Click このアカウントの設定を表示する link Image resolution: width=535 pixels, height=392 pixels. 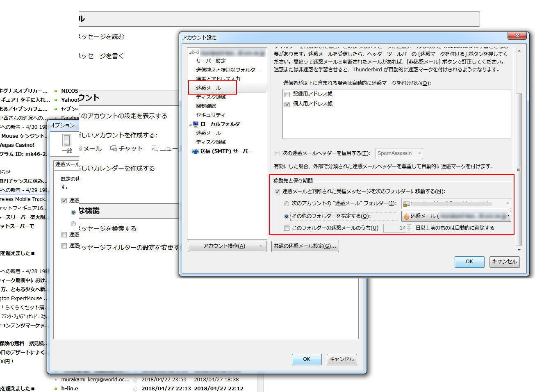click(122, 116)
